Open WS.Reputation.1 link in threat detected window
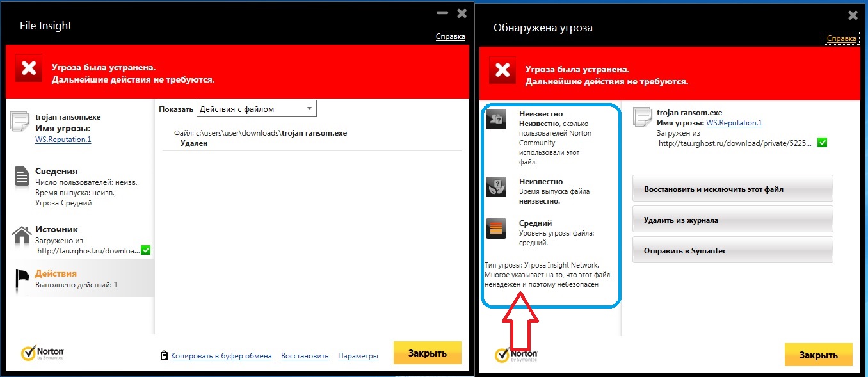Image resolution: width=868 pixels, height=377 pixels. [734, 123]
